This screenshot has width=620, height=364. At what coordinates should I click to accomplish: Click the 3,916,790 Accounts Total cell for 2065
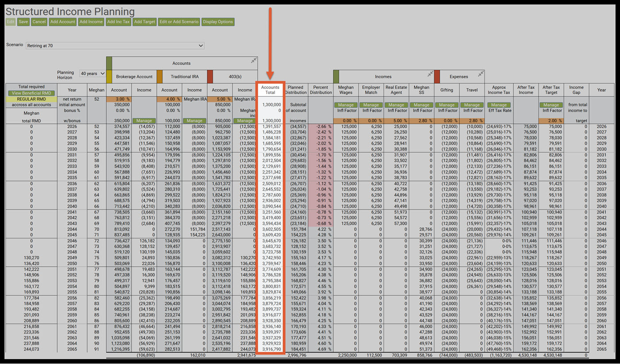271,349
